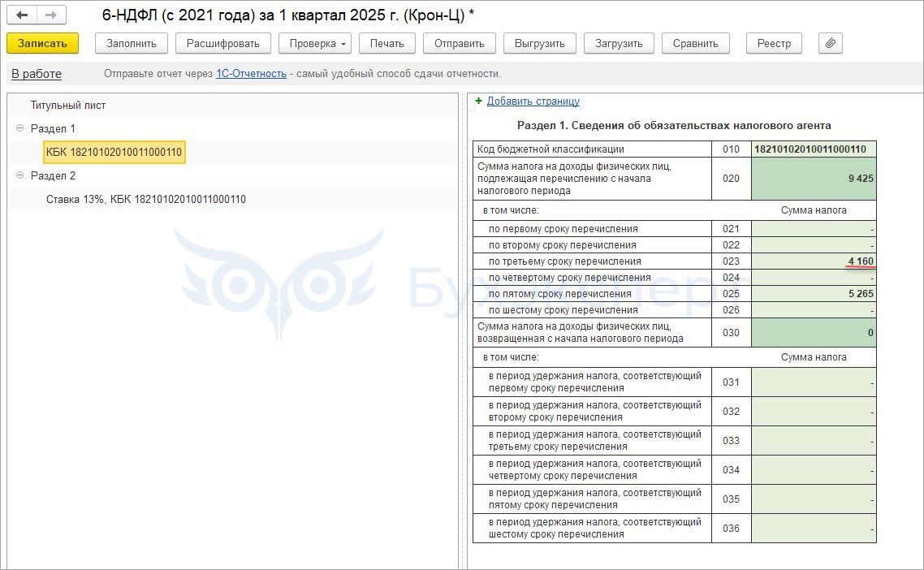Collapse the Раздел 2 tree node
The height and width of the screenshot is (570, 924).
[x=19, y=175]
